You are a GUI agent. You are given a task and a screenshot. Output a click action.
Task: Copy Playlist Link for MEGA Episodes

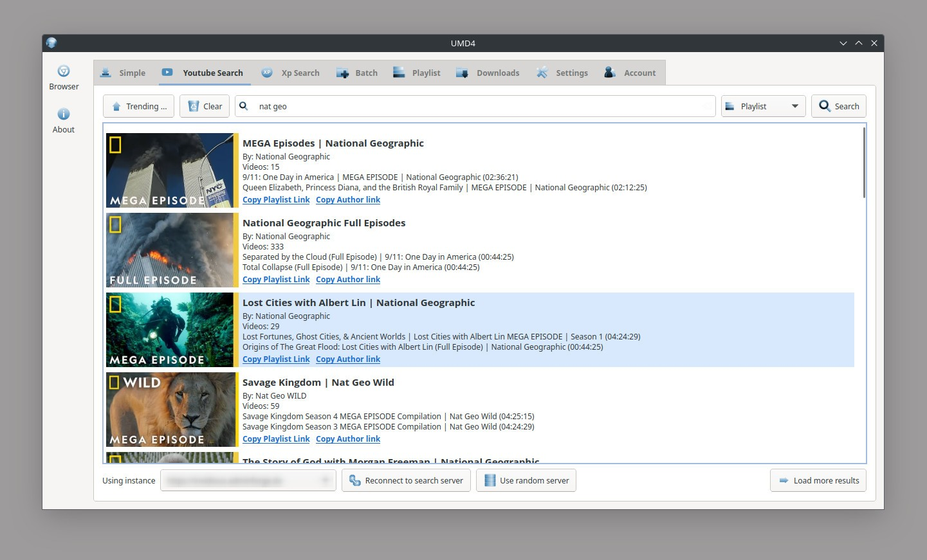(276, 200)
